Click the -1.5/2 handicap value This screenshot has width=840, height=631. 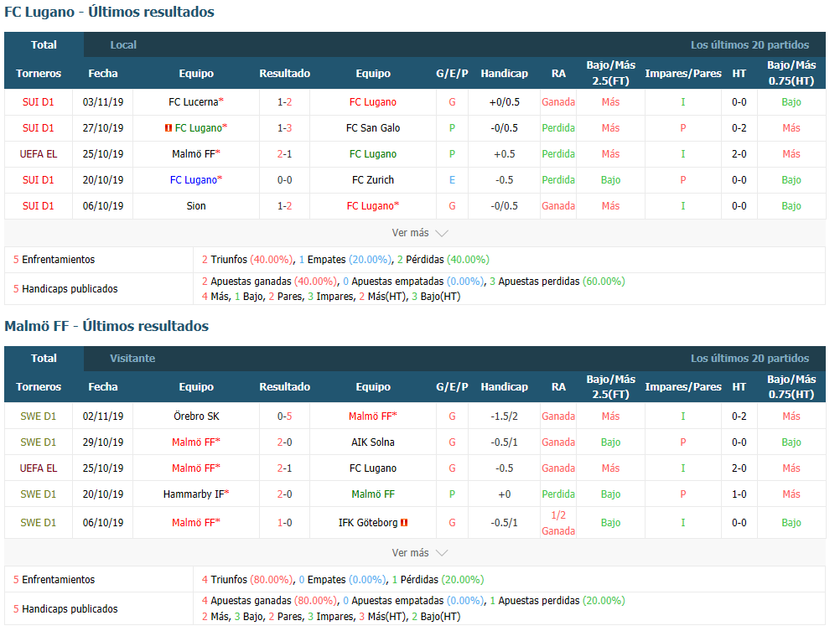click(504, 416)
